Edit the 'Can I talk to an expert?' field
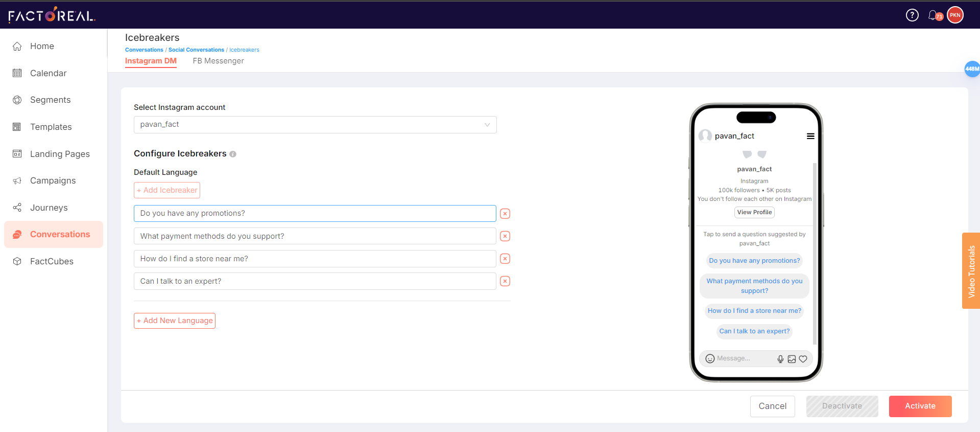This screenshot has height=432, width=980. [x=315, y=281]
